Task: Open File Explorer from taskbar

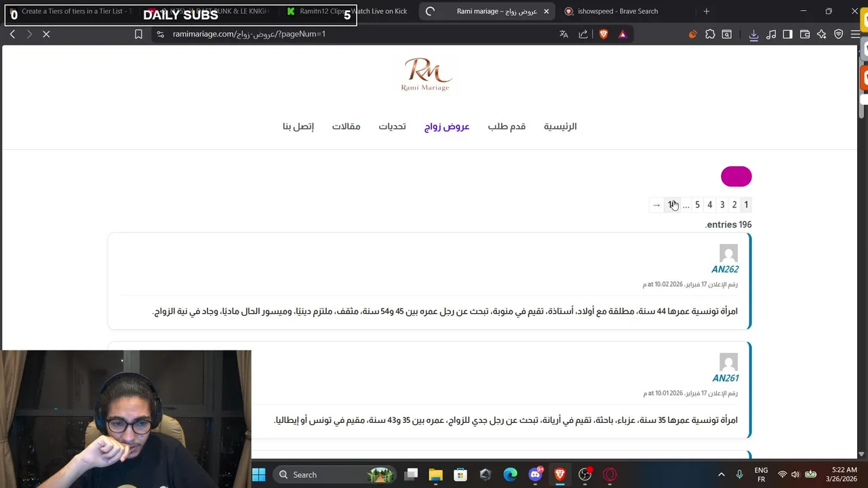Action: pos(435,474)
